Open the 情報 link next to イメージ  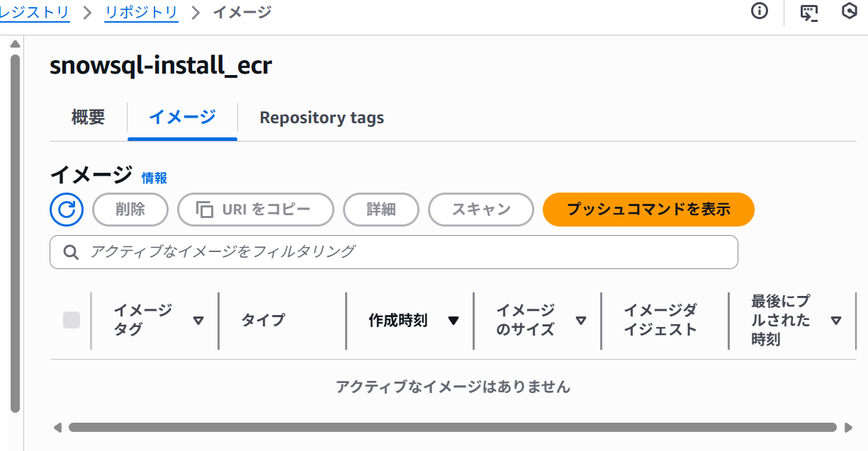click(x=154, y=178)
